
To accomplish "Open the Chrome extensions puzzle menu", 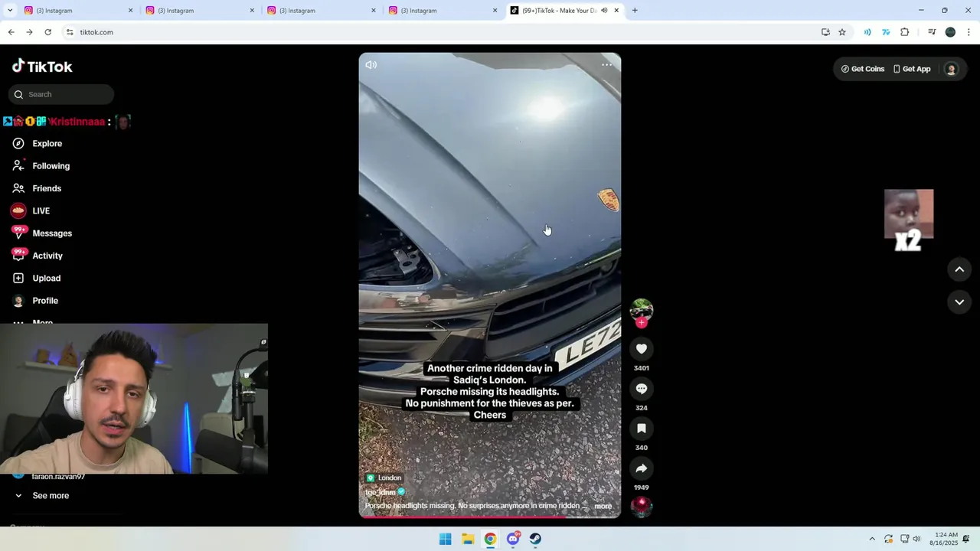I will pyautogui.click(x=905, y=32).
